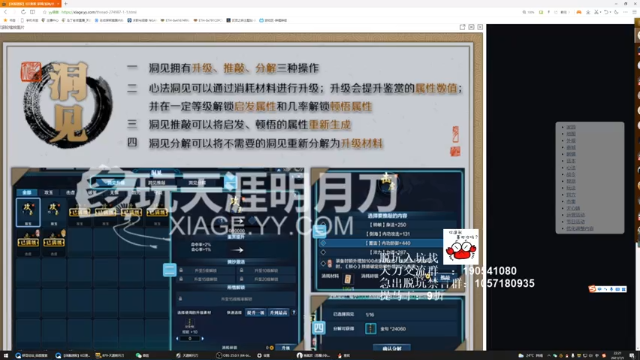
Task: Reload the page with the refresh icon
Action: 23,12
